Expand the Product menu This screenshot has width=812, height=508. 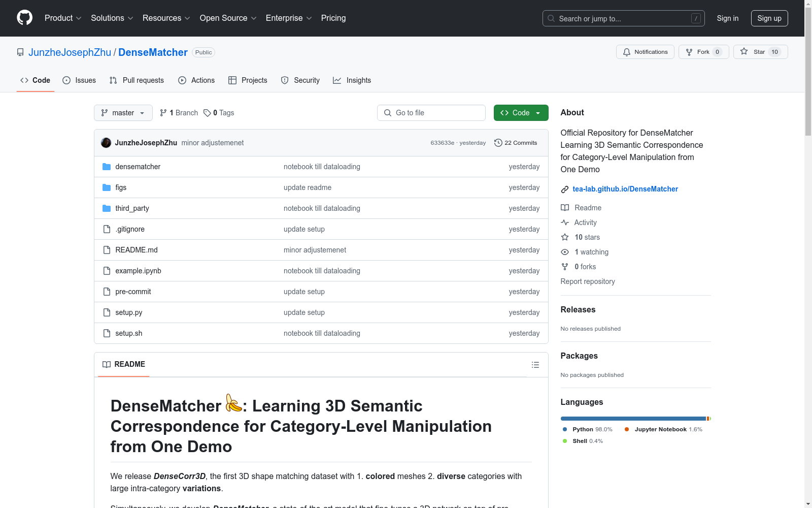(x=63, y=18)
